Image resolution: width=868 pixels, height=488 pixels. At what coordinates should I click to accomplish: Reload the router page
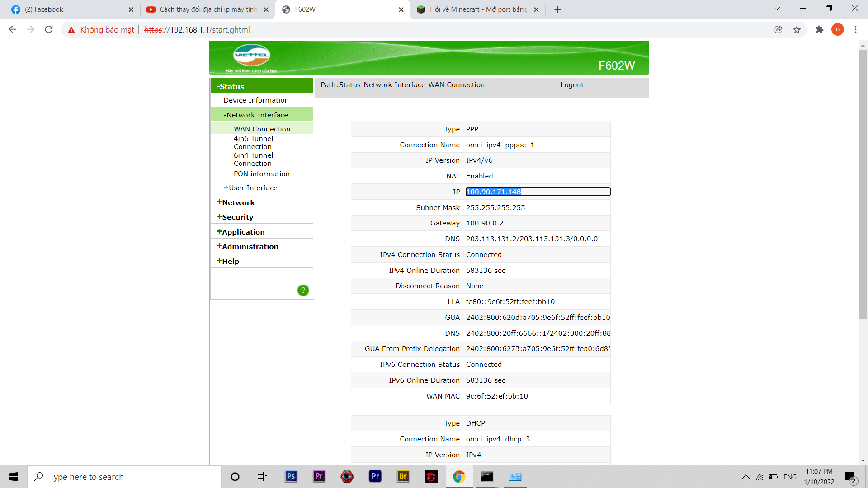coord(49,30)
